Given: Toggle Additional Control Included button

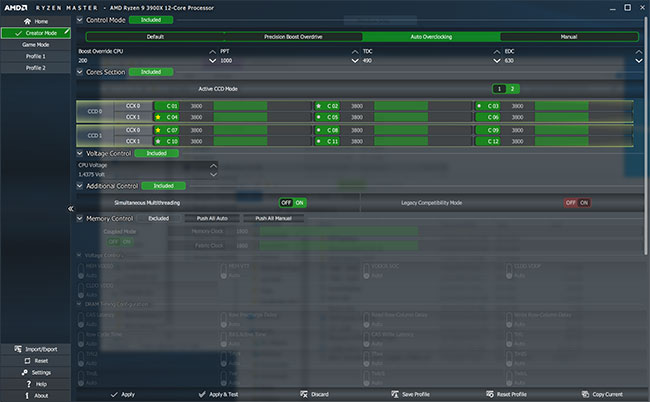Looking at the screenshot, I should click(x=163, y=186).
